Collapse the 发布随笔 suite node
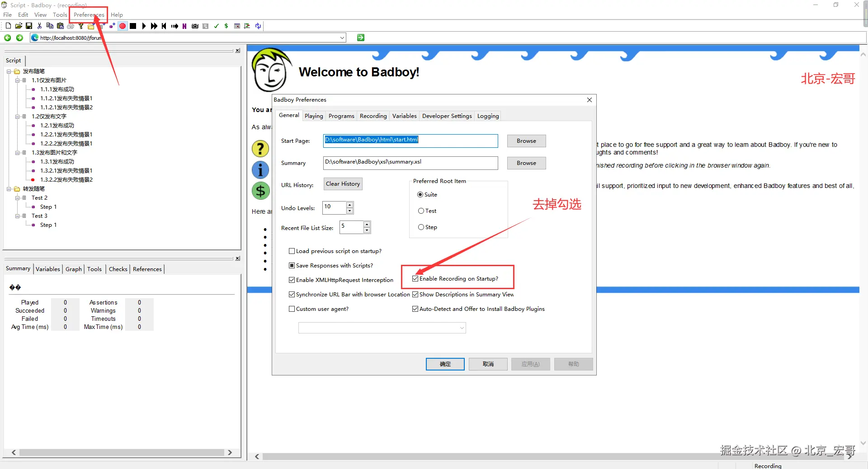 [x=9, y=71]
